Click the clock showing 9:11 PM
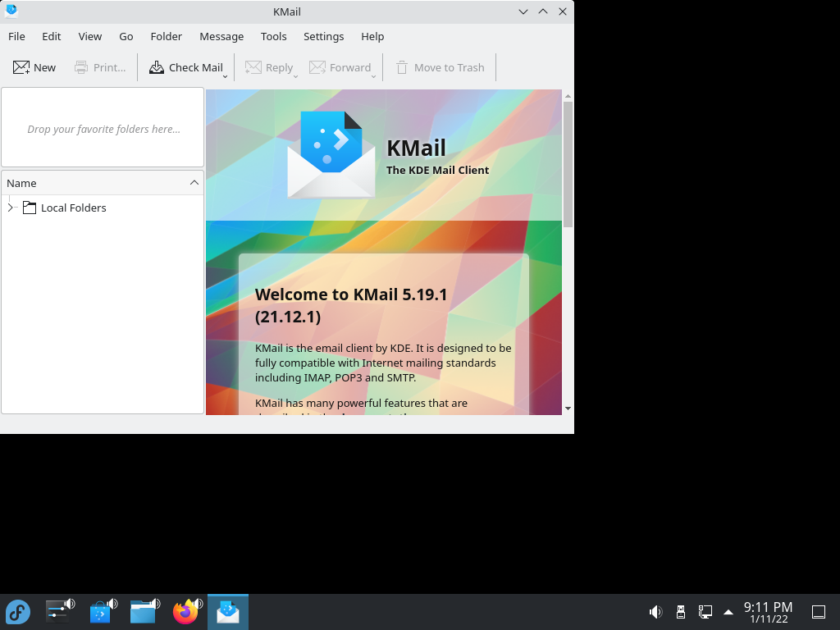 768,612
